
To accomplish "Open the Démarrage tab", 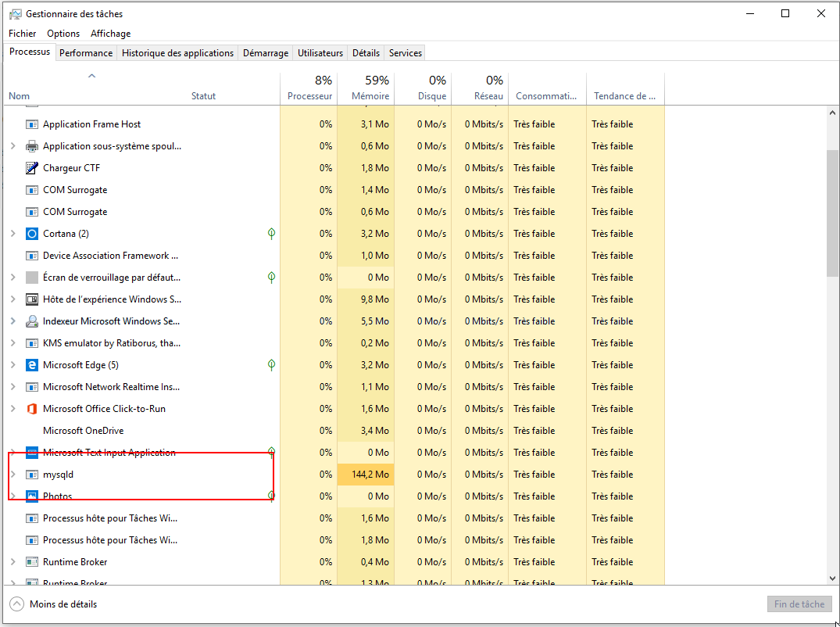I will pyautogui.click(x=265, y=53).
